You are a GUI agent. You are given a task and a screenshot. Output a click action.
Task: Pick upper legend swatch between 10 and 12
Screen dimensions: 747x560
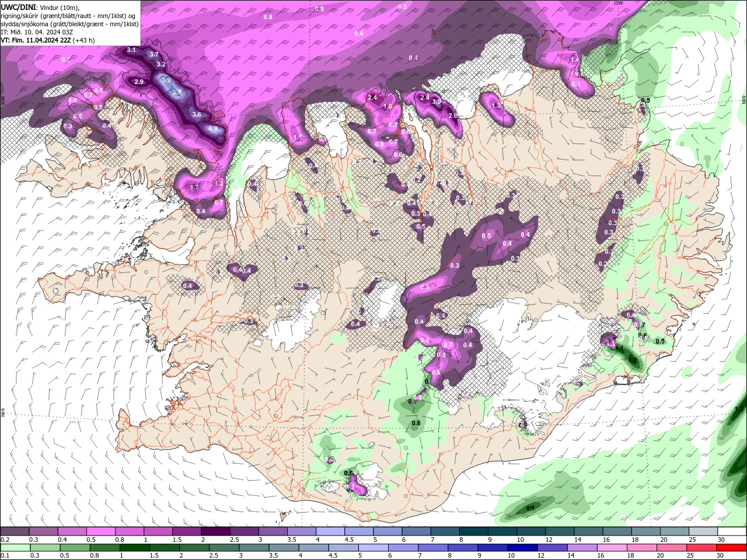531,531
